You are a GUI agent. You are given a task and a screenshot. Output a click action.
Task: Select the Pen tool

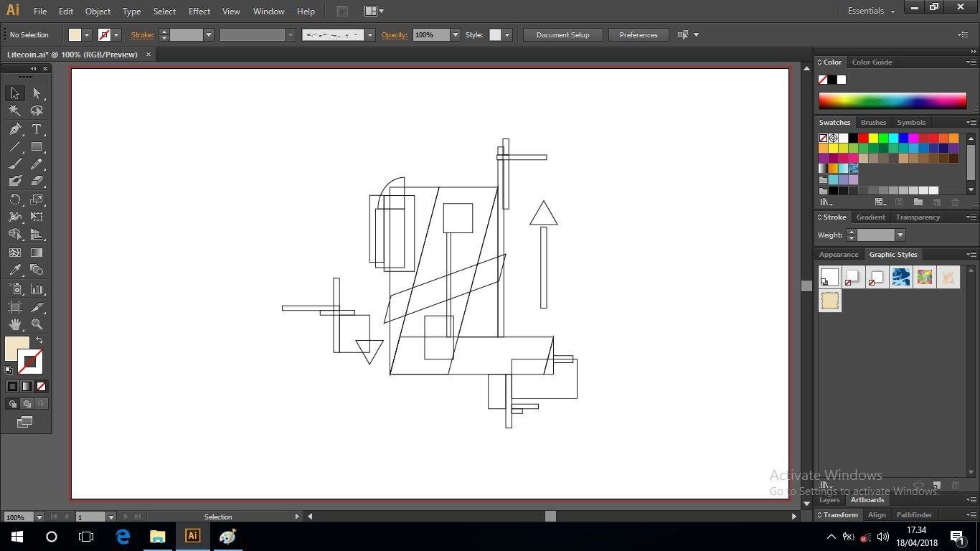pos(15,129)
